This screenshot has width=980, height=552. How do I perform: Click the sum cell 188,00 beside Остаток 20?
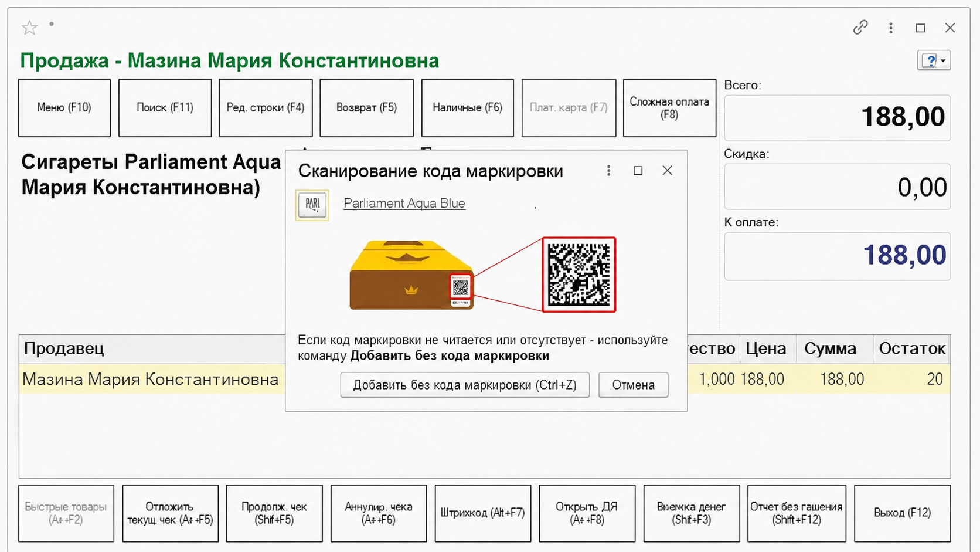842,379
